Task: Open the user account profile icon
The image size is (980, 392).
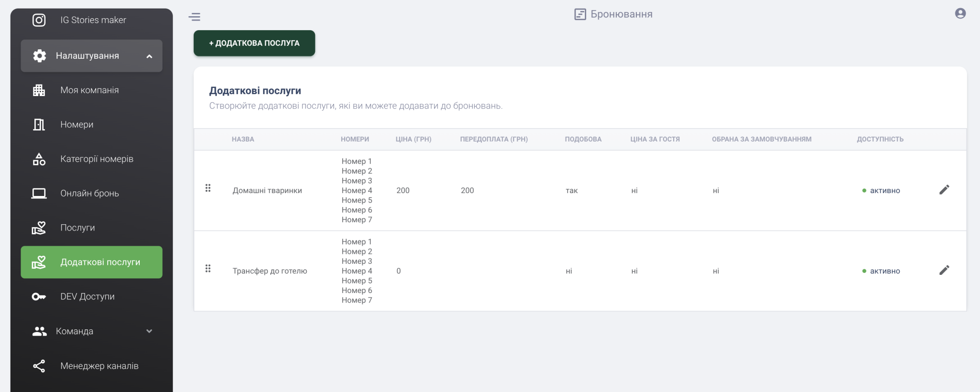Action: pyautogui.click(x=960, y=13)
